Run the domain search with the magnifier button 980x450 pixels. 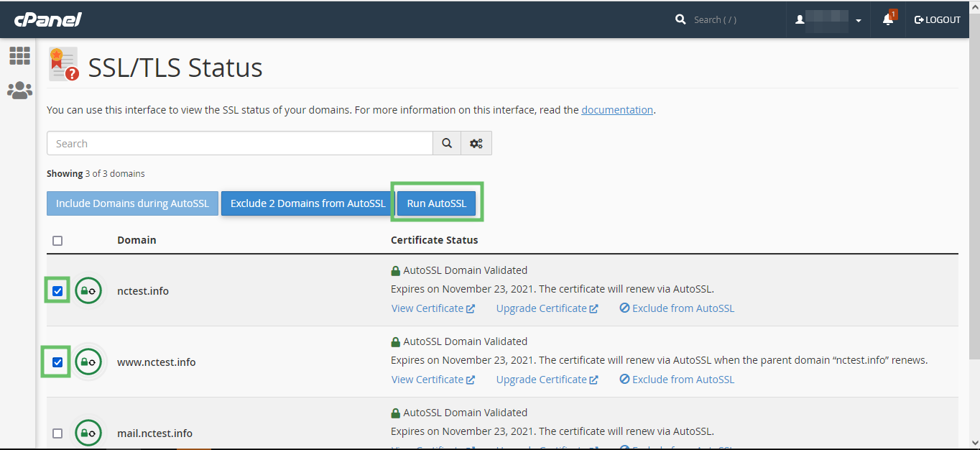(446, 143)
